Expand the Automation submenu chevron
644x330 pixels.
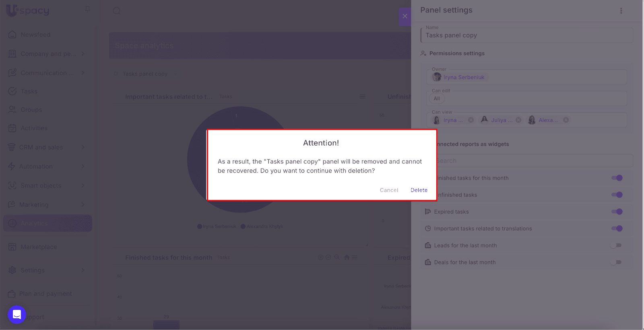(x=83, y=166)
